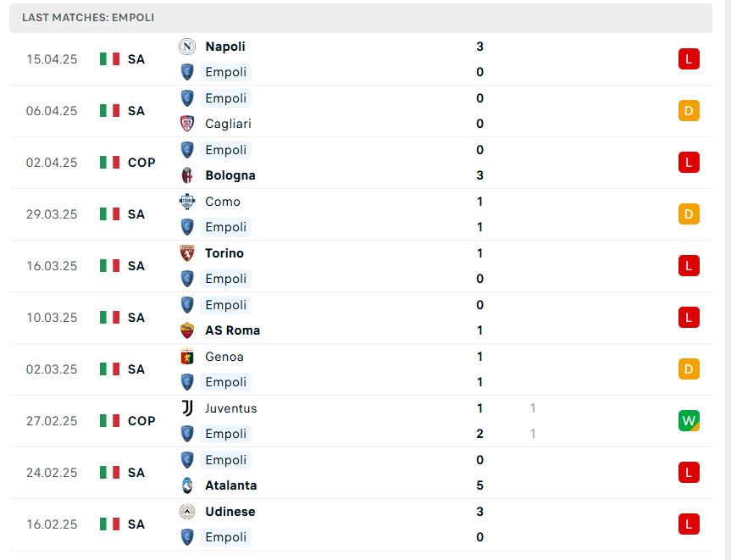Click the Bologna club crest icon
731x560 pixels.
[x=187, y=175]
